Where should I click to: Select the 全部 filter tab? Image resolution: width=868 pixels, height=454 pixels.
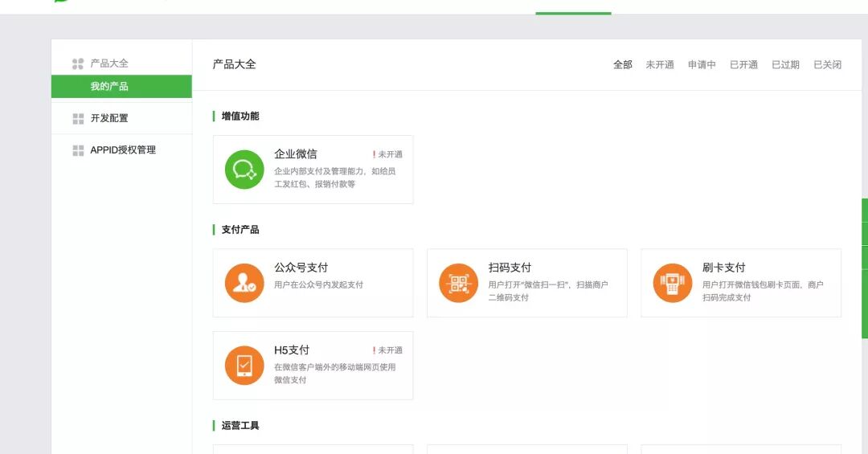(622, 65)
